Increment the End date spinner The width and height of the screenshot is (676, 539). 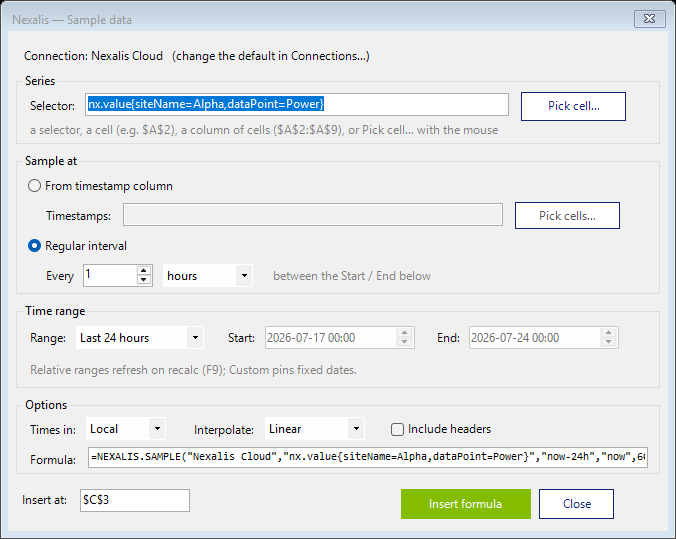coord(608,333)
